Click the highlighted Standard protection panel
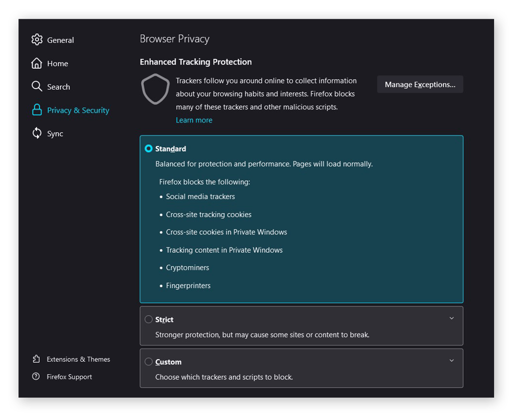Screen dimensions: 516x420 tap(301, 219)
